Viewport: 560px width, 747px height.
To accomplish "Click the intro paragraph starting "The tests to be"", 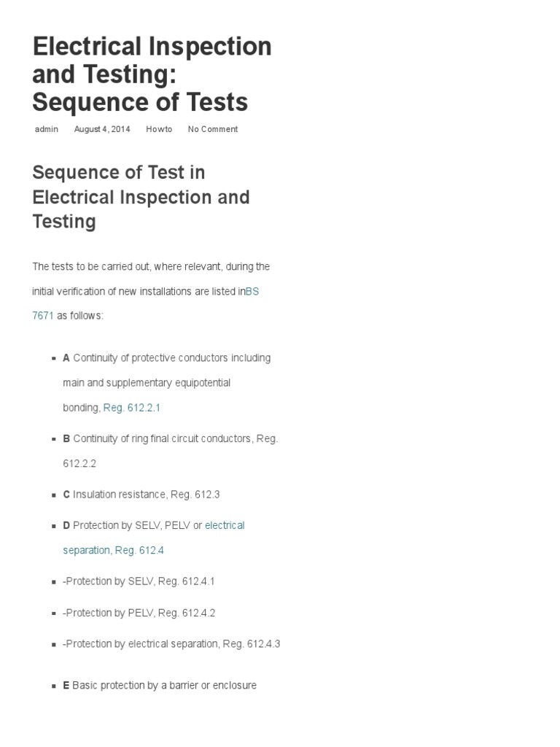I will pos(151,267).
